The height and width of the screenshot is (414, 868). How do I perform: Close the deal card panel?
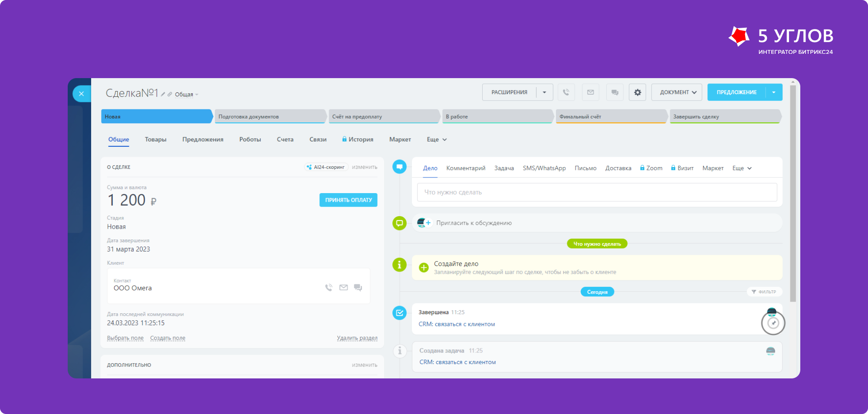click(81, 94)
